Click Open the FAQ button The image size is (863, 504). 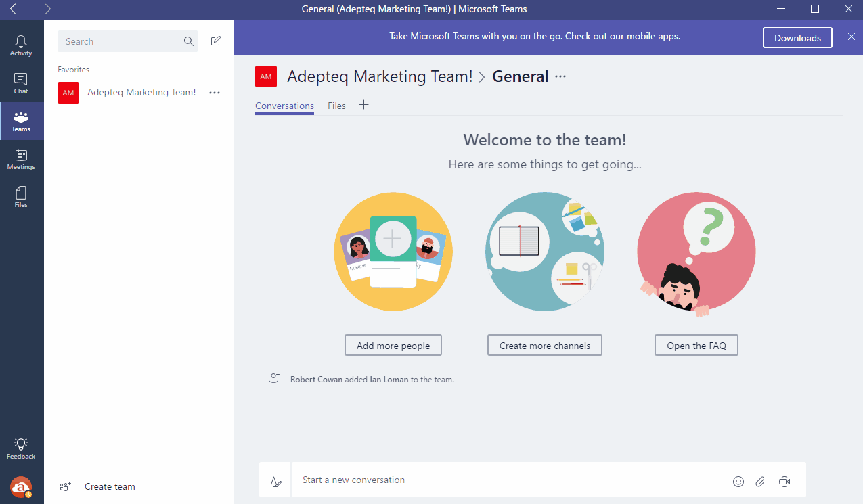point(696,345)
